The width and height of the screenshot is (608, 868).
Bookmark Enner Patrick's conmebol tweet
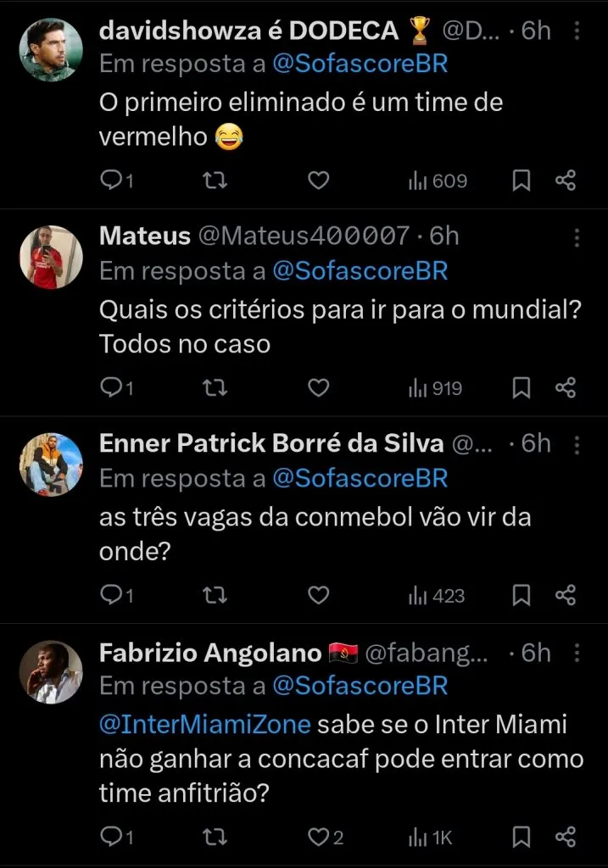tap(522, 596)
